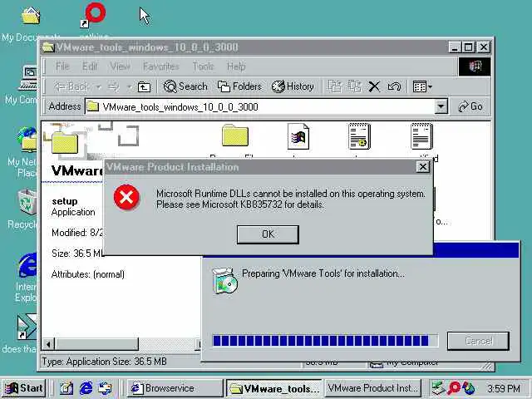Click the horizontal scrollbar thumb in Explorer
532x399 pixels.
[x=96, y=344]
